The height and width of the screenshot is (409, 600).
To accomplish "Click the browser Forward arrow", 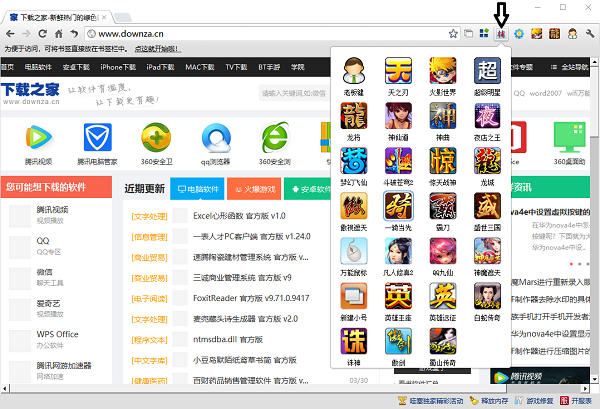I will 26,34.
